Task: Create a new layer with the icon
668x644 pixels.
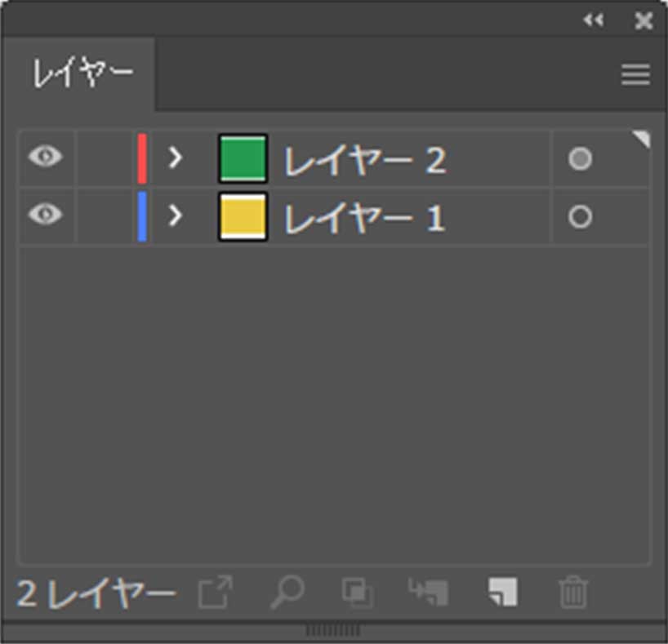Action: [x=503, y=591]
